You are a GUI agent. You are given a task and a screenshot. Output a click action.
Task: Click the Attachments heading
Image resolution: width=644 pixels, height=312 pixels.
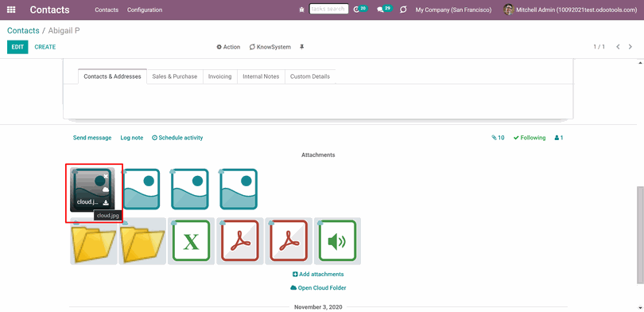click(x=318, y=155)
